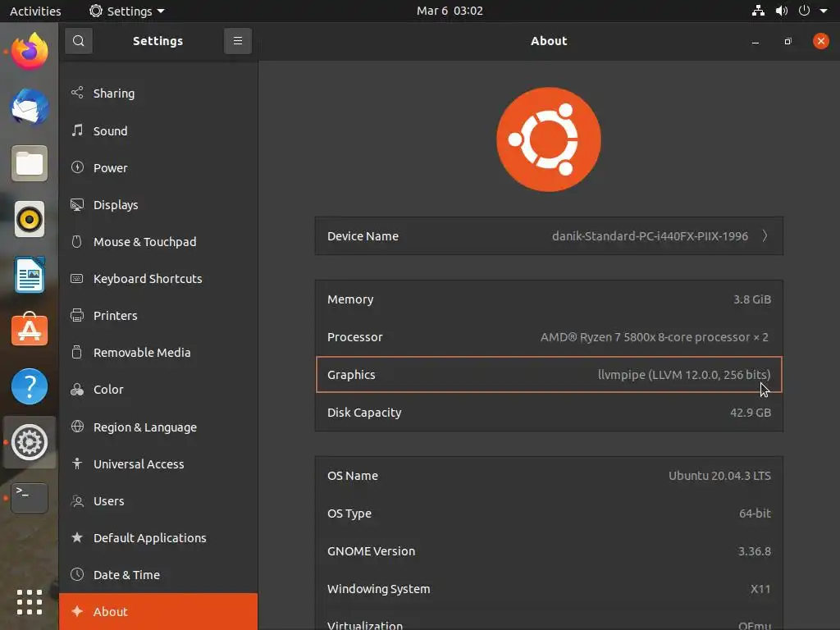Screen dimensions: 840x630
Task: Click the Processor AMD Ryzen text
Action: point(654,337)
